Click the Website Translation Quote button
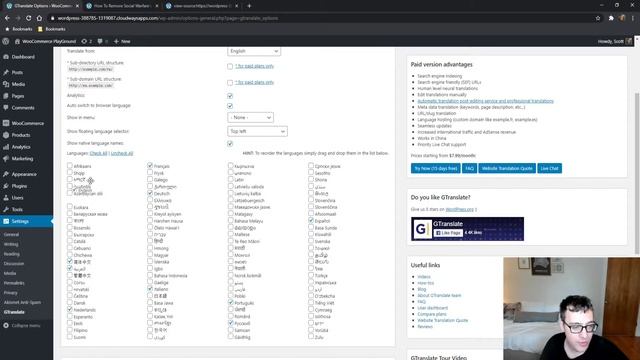This screenshot has height=360, width=640. (507, 168)
